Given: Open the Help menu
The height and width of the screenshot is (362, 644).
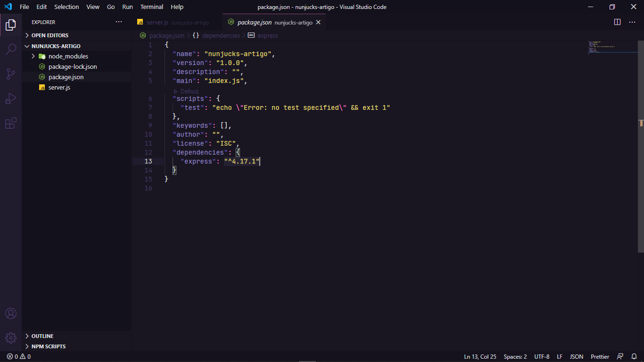Looking at the screenshot, I should pos(177,7).
